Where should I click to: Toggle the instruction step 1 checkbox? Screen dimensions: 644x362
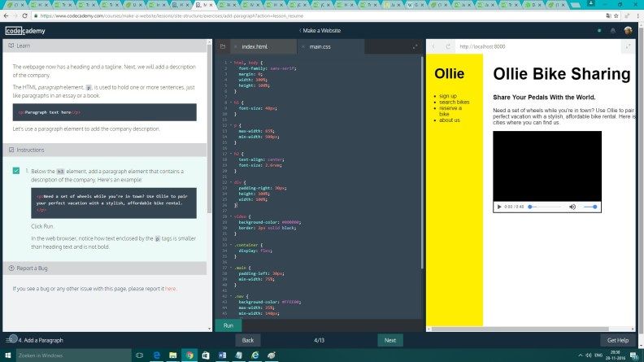point(16,171)
